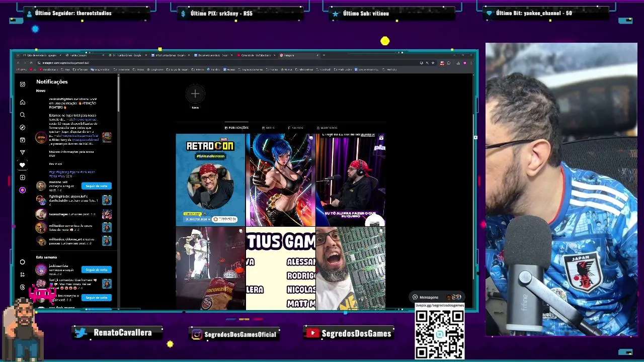This screenshot has height=362, width=644.
Task: Open direct messages paper-plane icon
Action: click(22, 152)
